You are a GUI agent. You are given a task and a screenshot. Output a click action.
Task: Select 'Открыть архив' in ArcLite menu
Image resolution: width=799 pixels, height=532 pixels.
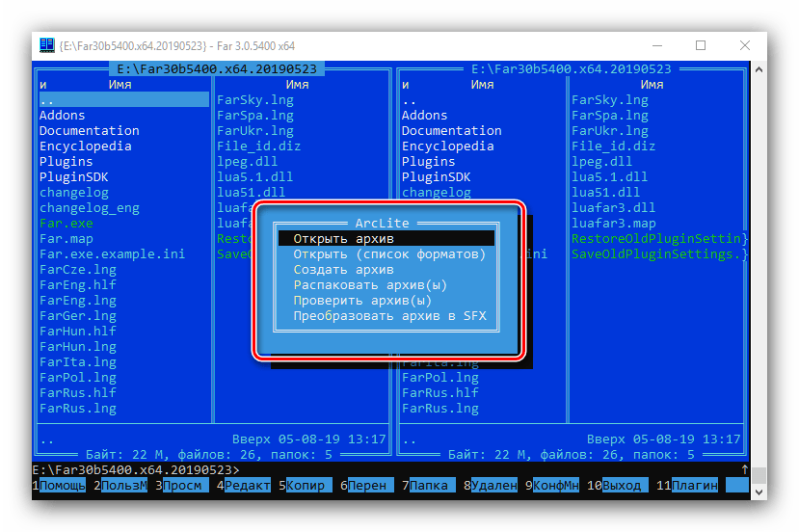tap(386, 238)
